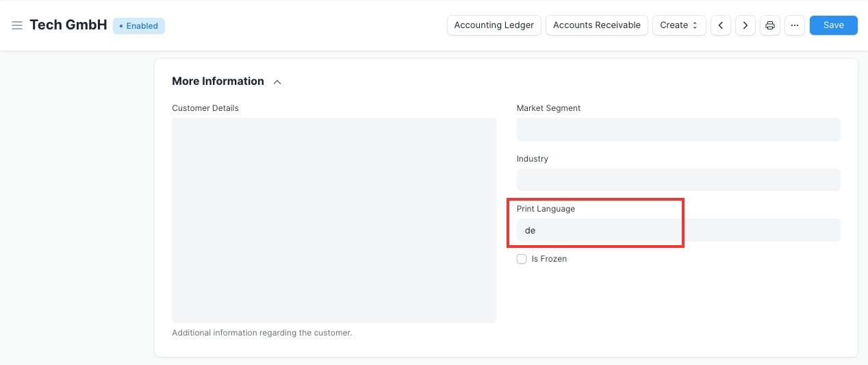Save the customer record
The height and width of the screenshot is (365, 868).
pos(833,25)
